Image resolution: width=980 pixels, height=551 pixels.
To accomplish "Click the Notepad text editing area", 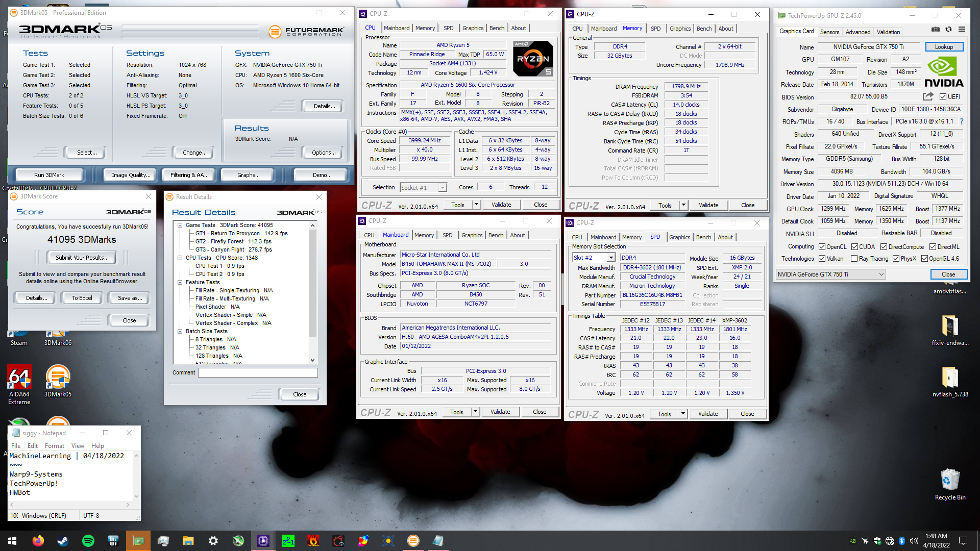I will 71,475.
